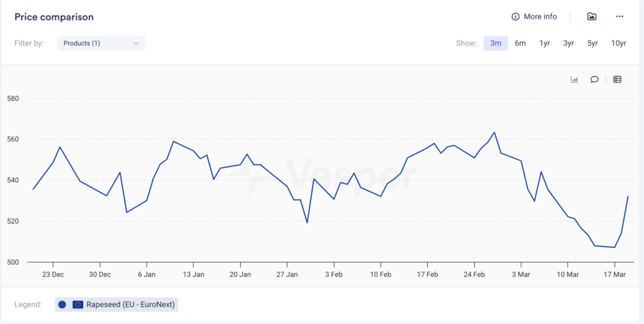Switch to the 5yr time range
This screenshot has height=324, width=644.
[592, 43]
